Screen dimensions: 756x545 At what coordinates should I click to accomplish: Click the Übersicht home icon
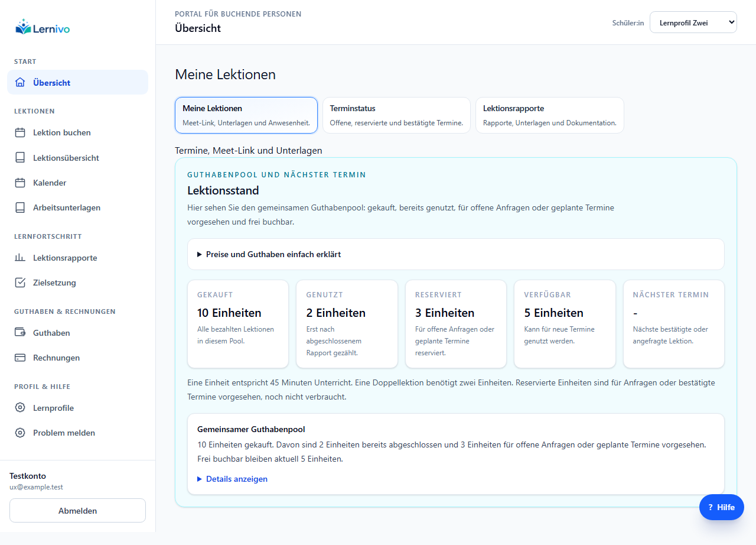click(20, 83)
